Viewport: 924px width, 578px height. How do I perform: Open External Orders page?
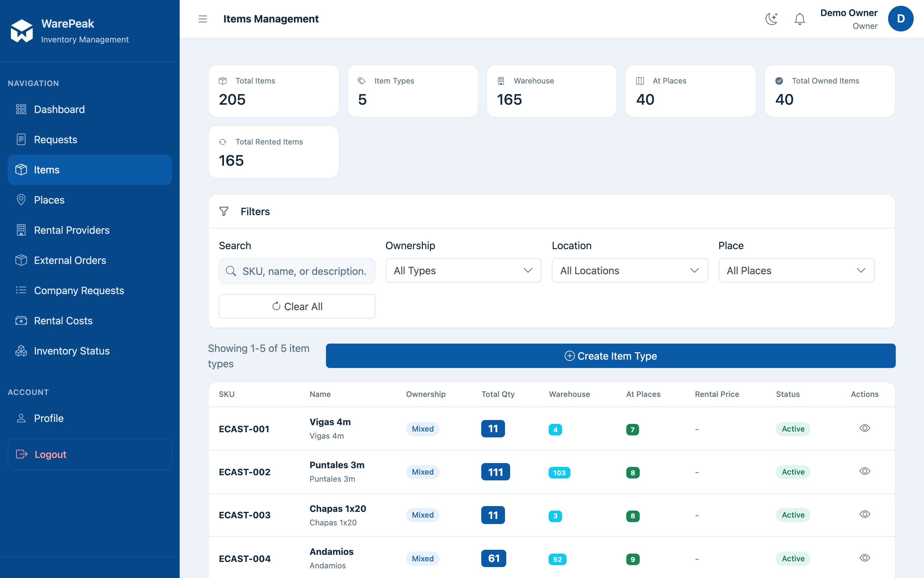click(x=90, y=260)
